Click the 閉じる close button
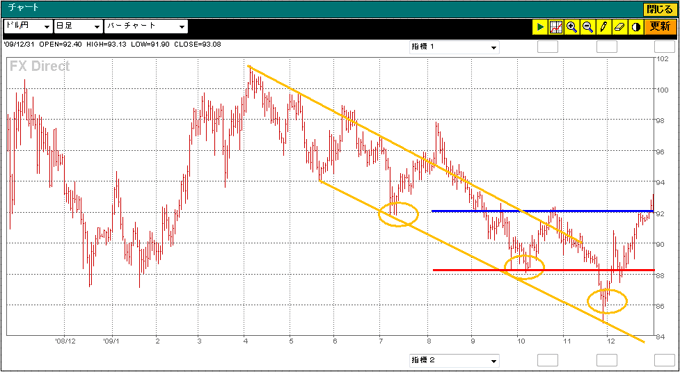The height and width of the screenshot is (372, 680). pos(660,9)
